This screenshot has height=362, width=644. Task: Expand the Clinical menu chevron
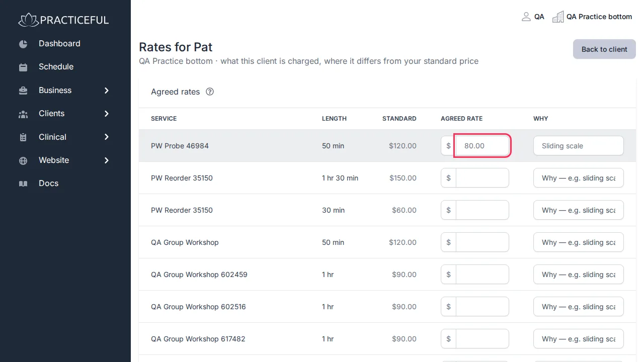pyautogui.click(x=107, y=137)
